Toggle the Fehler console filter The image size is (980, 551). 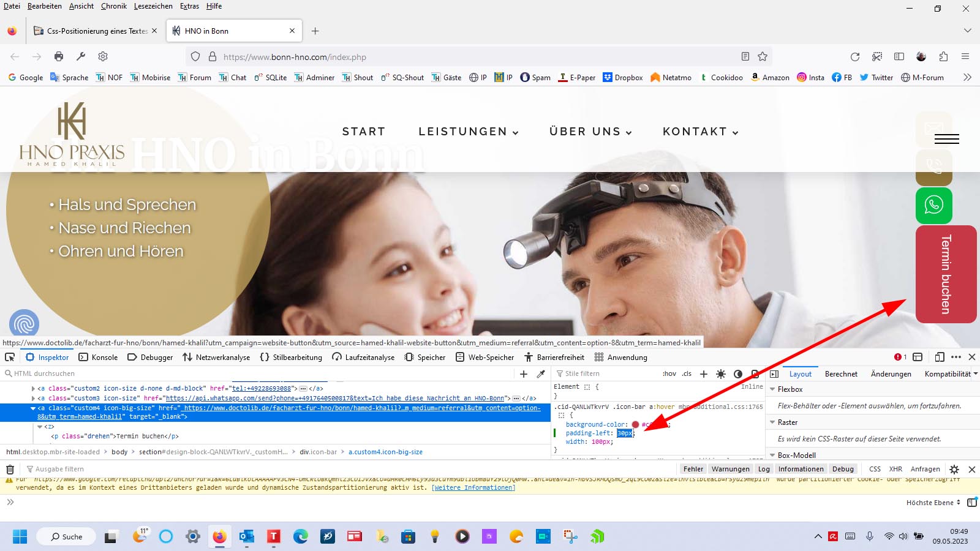click(x=693, y=469)
